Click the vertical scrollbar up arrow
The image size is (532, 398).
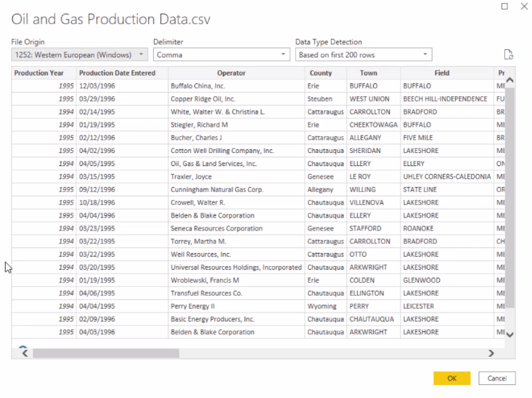pyautogui.click(x=510, y=80)
